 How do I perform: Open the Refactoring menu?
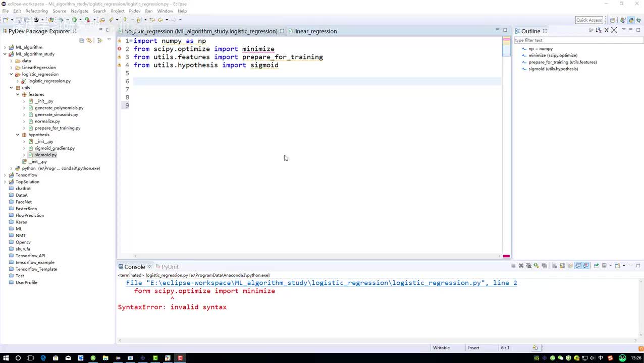37,11
